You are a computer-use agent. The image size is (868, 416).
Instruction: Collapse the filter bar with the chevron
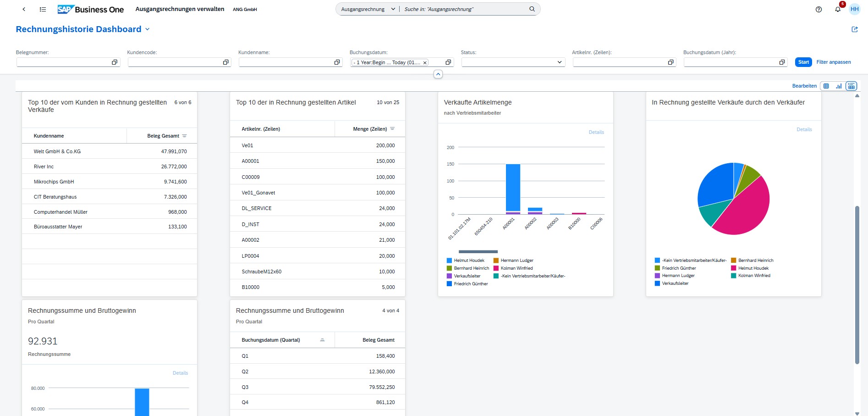click(438, 74)
